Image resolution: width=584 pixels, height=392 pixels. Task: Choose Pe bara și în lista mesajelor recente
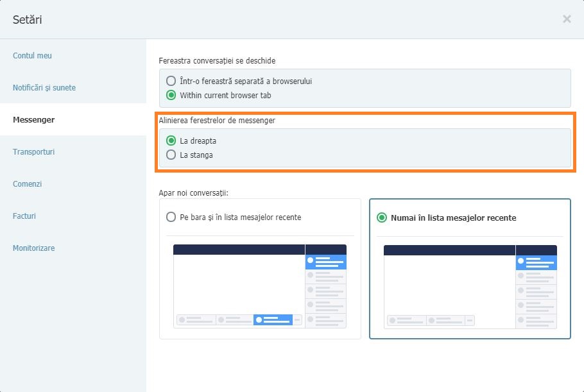[x=171, y=217]
